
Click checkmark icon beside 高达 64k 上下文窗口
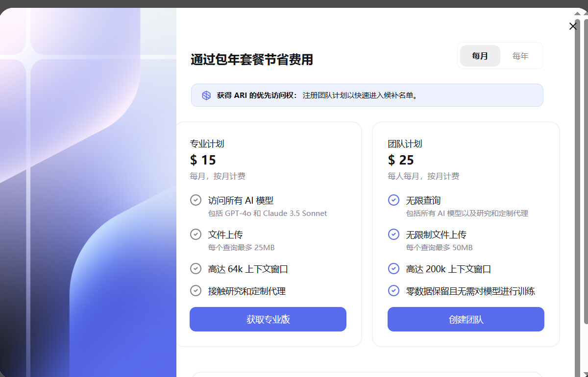pyautogui.click(x=196, y=269)
